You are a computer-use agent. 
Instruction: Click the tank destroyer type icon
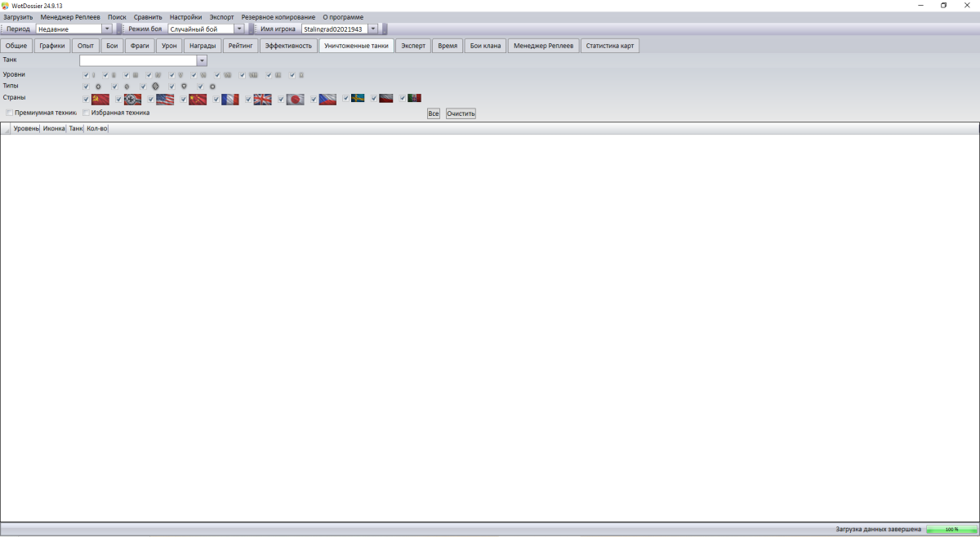[x=184, y=86]
